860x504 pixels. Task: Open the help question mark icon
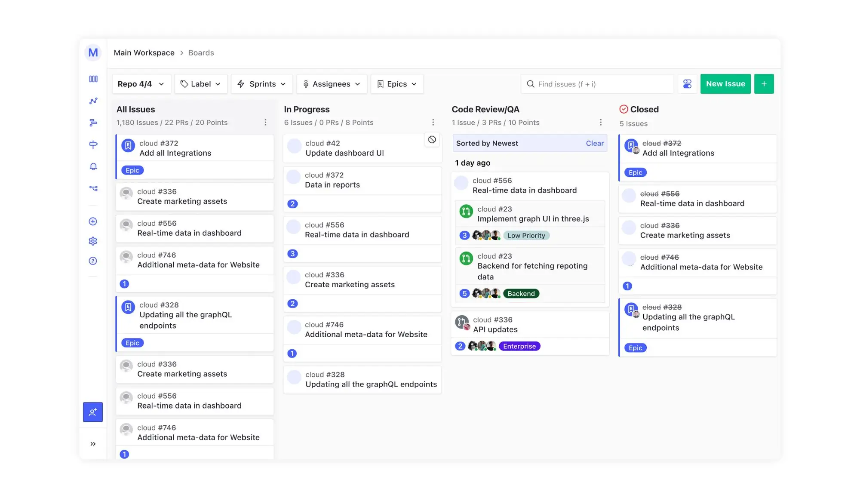coord(93,261)
